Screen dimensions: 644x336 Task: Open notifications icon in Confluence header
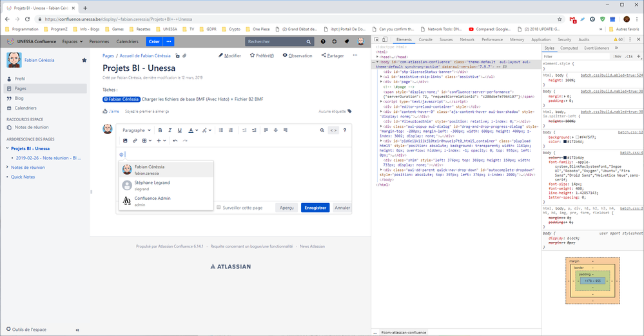click(x=347, y=41)
